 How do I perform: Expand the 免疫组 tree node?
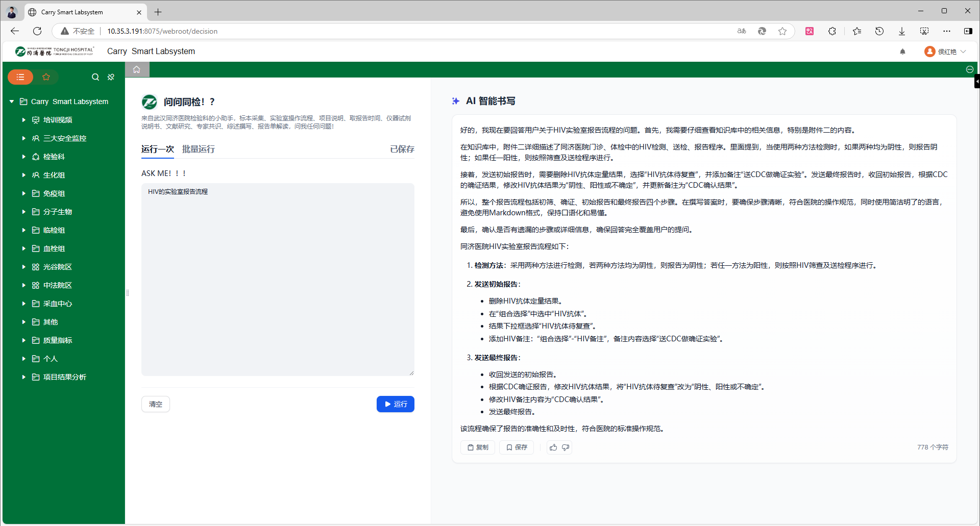[x=23, y=193]
